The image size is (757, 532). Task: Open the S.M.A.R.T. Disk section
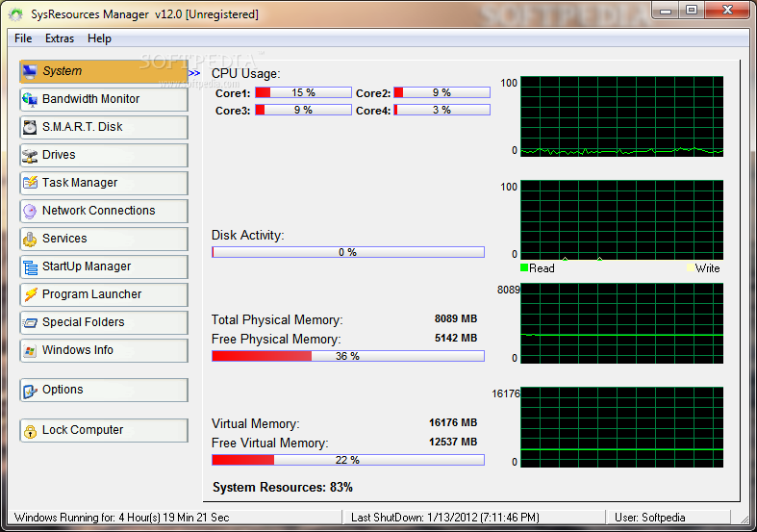[x=104, y=127]
